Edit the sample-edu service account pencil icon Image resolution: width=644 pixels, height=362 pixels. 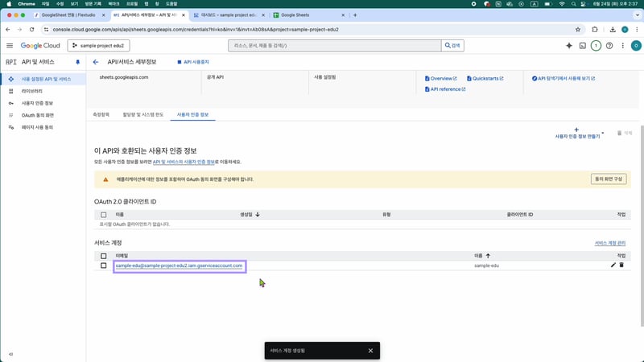coord(613,265)
